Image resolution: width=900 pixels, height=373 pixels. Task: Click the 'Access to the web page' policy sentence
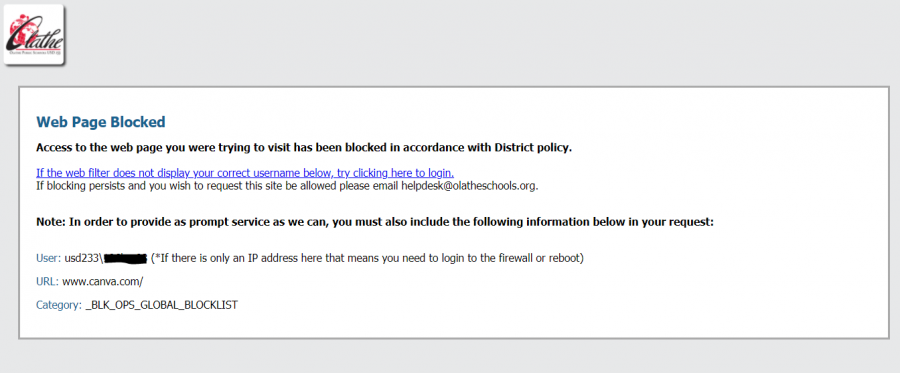click(x=304, y=147)
